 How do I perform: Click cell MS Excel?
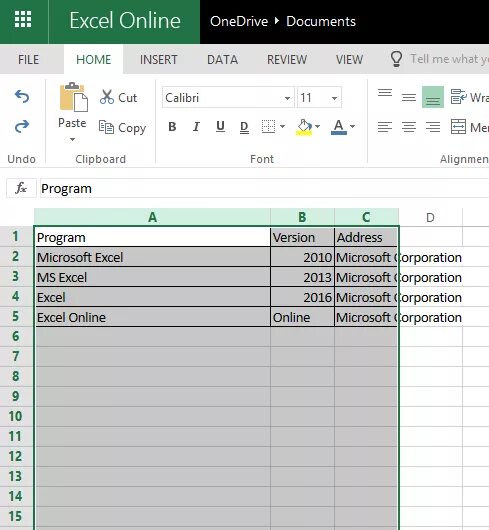coord(152,277)
